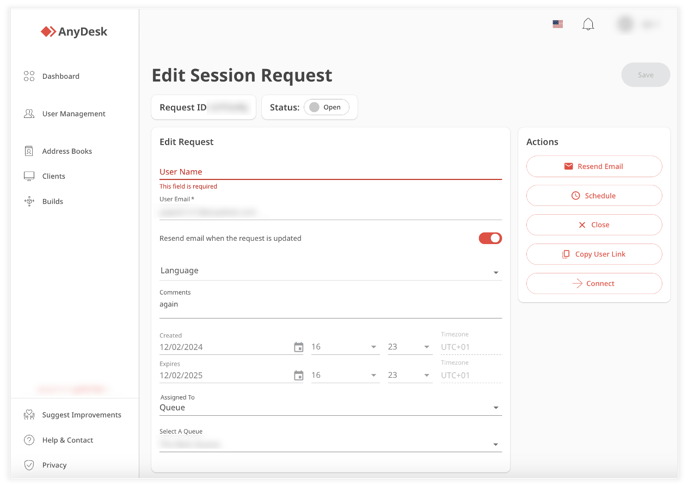Click the Comments field containing 'again'
The width and height of the screenshot is (688, 487).
click(330, 304)
